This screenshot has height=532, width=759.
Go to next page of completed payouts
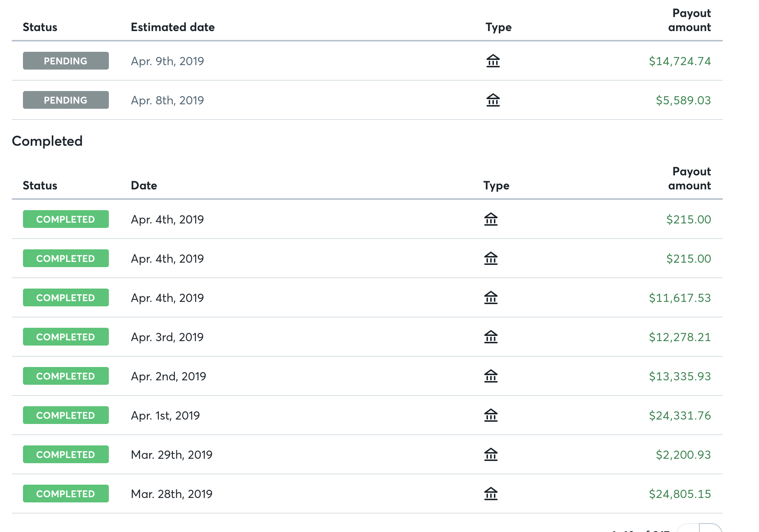pyautogui.click(x=711, y=529)
